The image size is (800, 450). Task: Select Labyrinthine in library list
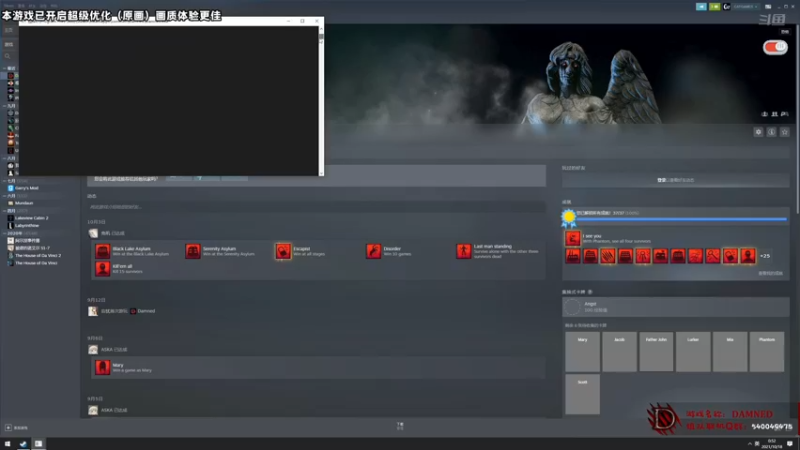click(x=27, y=226)
